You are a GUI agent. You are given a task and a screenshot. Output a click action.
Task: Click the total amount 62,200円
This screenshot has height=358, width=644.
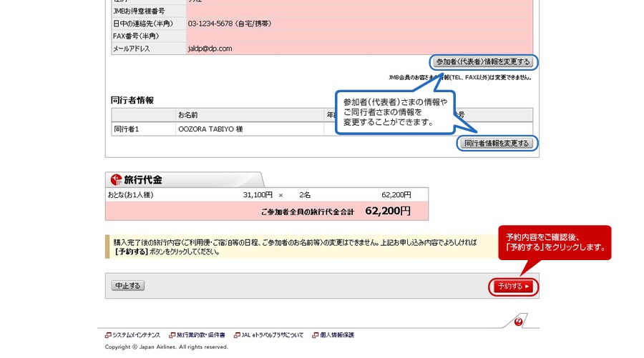387,212
